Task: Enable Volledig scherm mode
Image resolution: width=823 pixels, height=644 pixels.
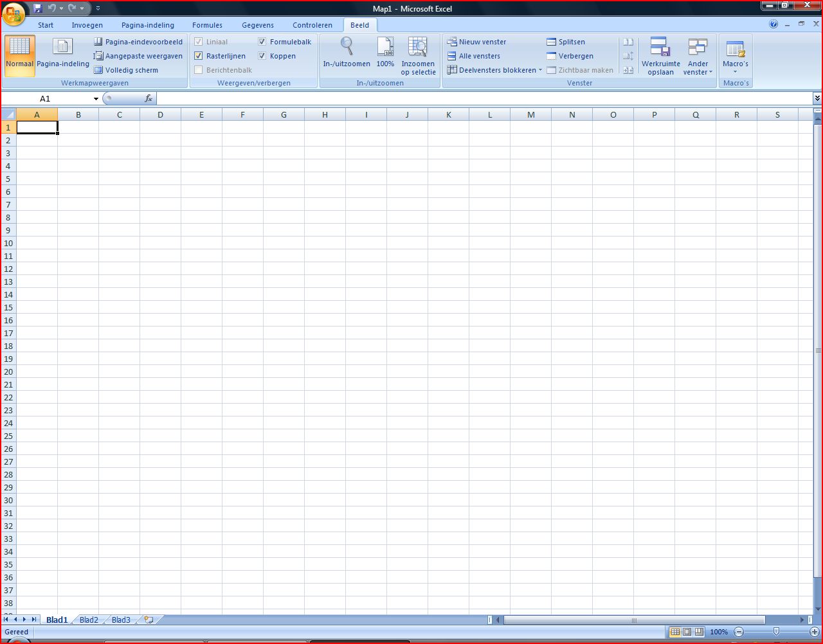Action: [126, 70]
